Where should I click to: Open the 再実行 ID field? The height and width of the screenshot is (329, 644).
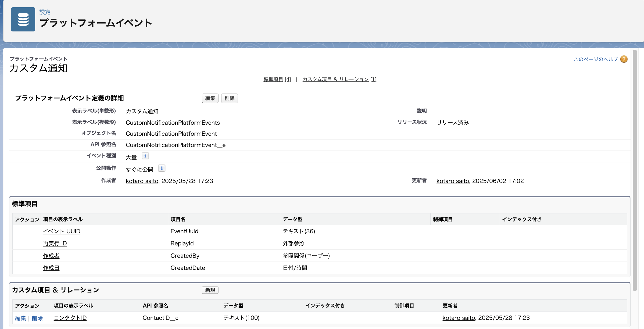(x=55, y=243)
